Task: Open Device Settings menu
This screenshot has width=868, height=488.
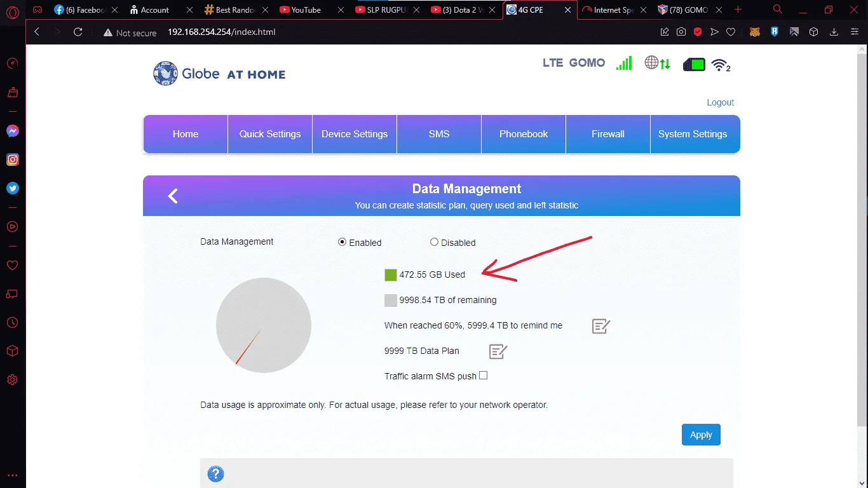Action: click(355, 134)
